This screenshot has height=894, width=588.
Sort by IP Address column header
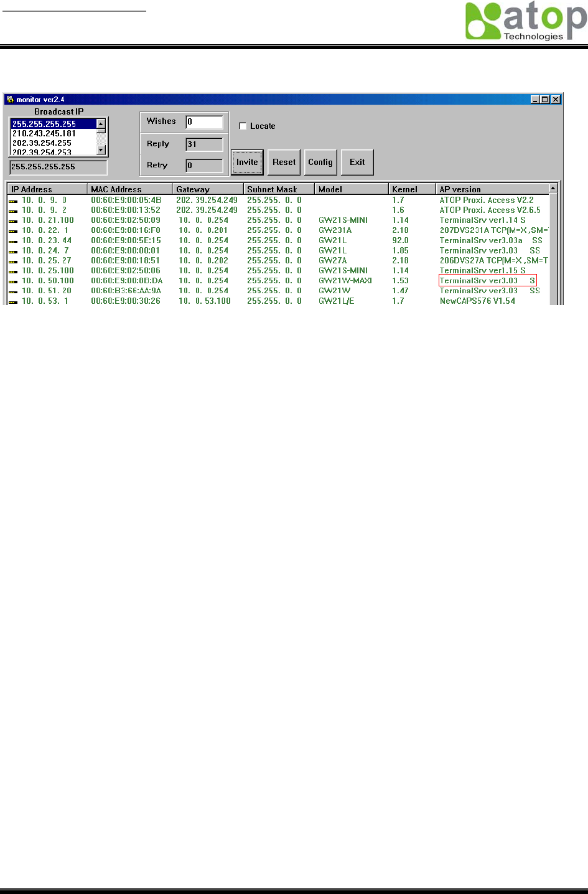[47, 189]
